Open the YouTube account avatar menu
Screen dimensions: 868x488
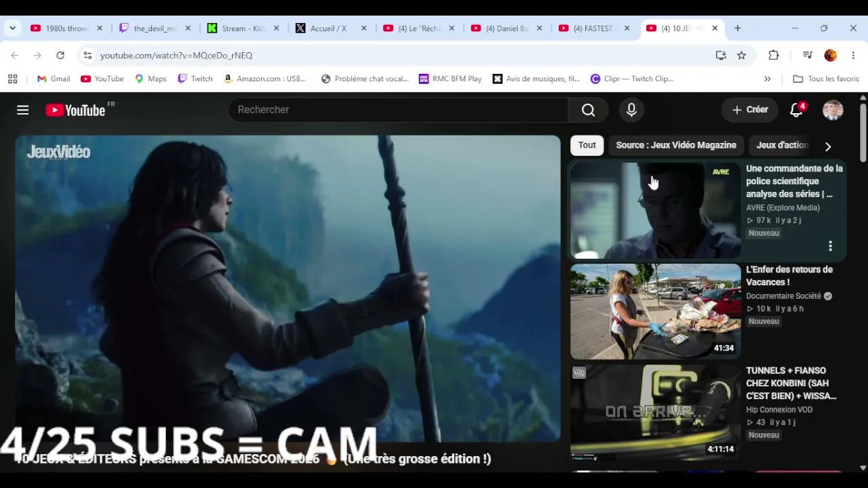pyautogui.click(x=833, y=110)
